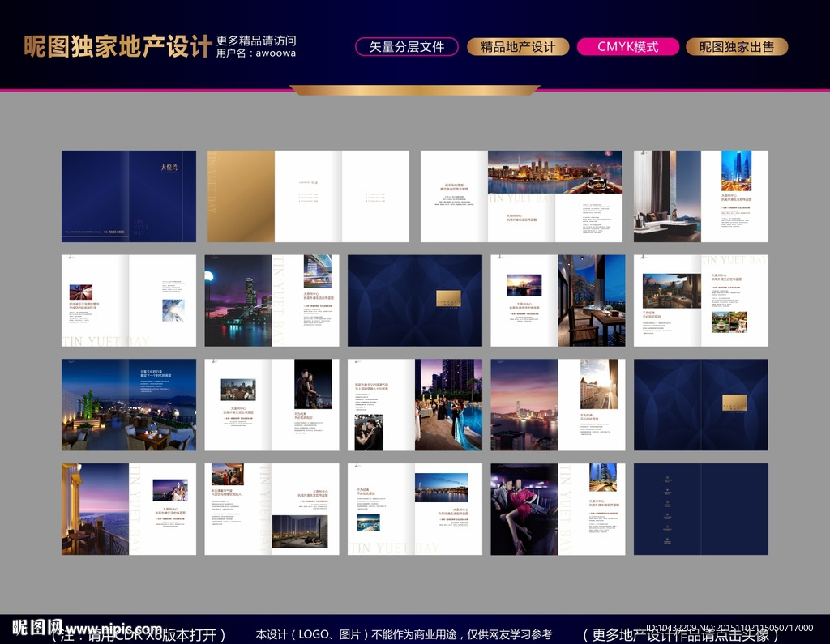Open the navy 天悦湾 cover thumbnail

click(129, 196)
